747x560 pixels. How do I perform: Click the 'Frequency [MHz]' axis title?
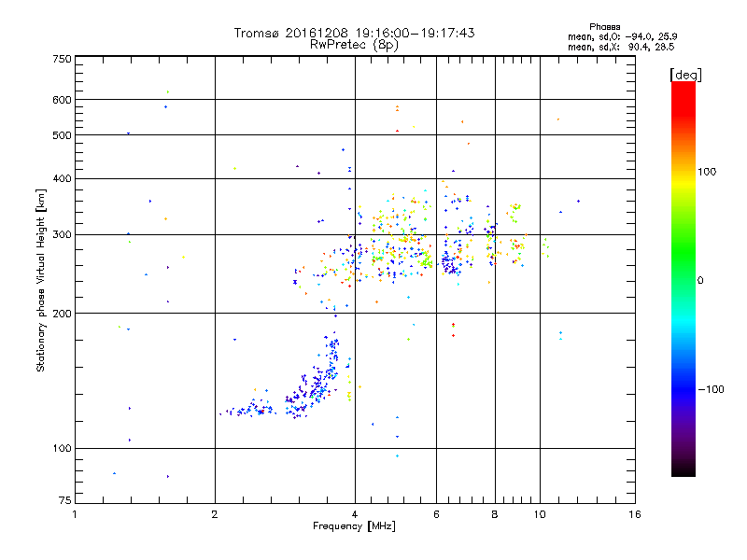[354, 526]
